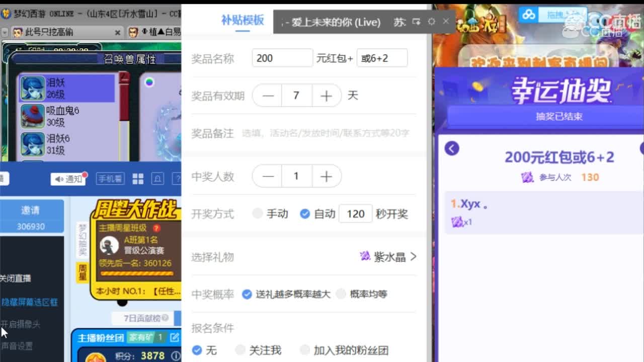Click the 泪妖 26级 pet avatar icon

tap(33, 88)
